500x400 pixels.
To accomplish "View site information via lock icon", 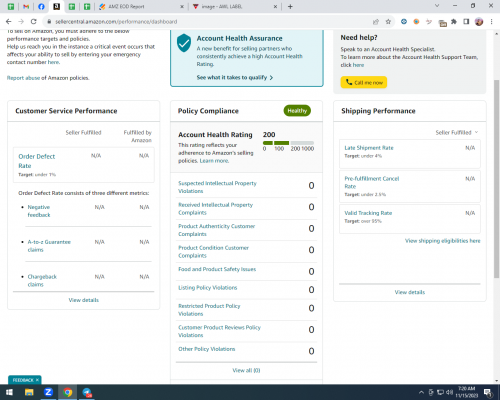I will [x=49, y=22].
